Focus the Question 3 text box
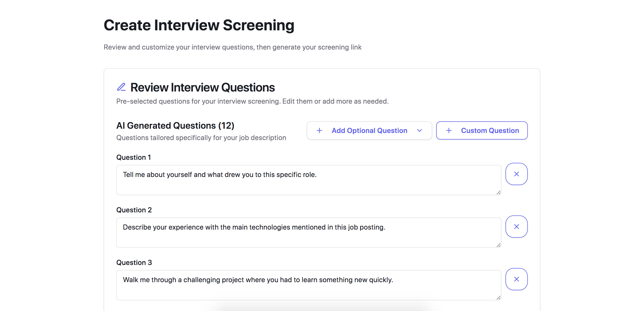The height and width of the screenshot is (311, 644). (x=308, y=285)
